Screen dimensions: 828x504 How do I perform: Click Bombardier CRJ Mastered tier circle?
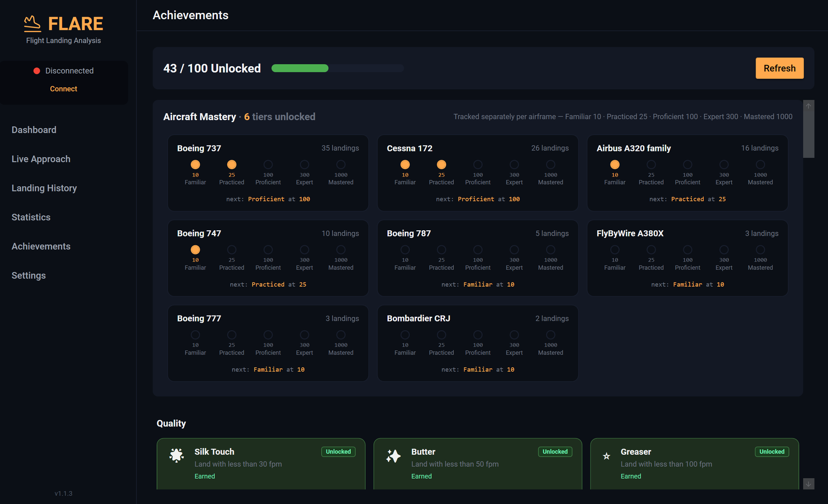[x=551, y=335]
